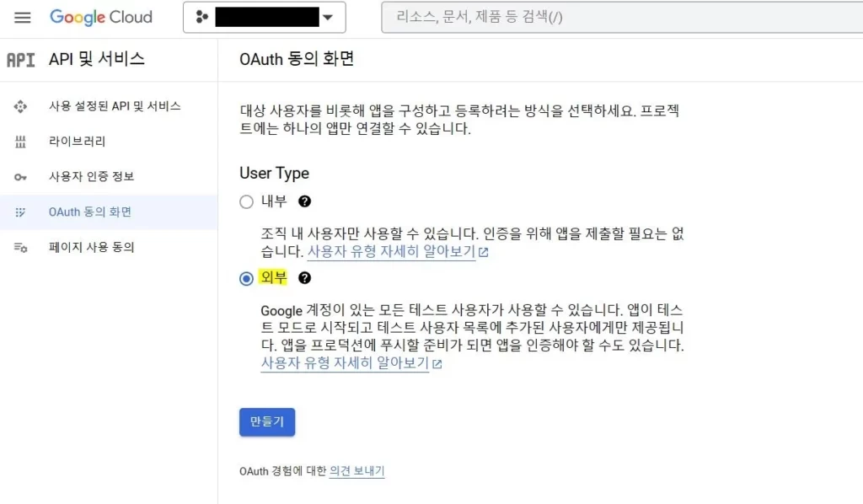
Task: Select the 내부 user type radio button
Action: (245, 201)
